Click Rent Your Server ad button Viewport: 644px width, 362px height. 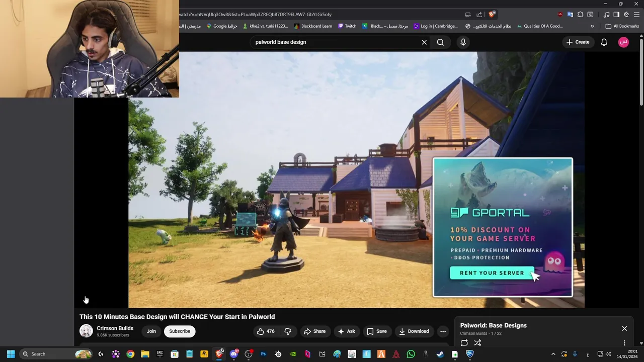click(x=492, y=273)
